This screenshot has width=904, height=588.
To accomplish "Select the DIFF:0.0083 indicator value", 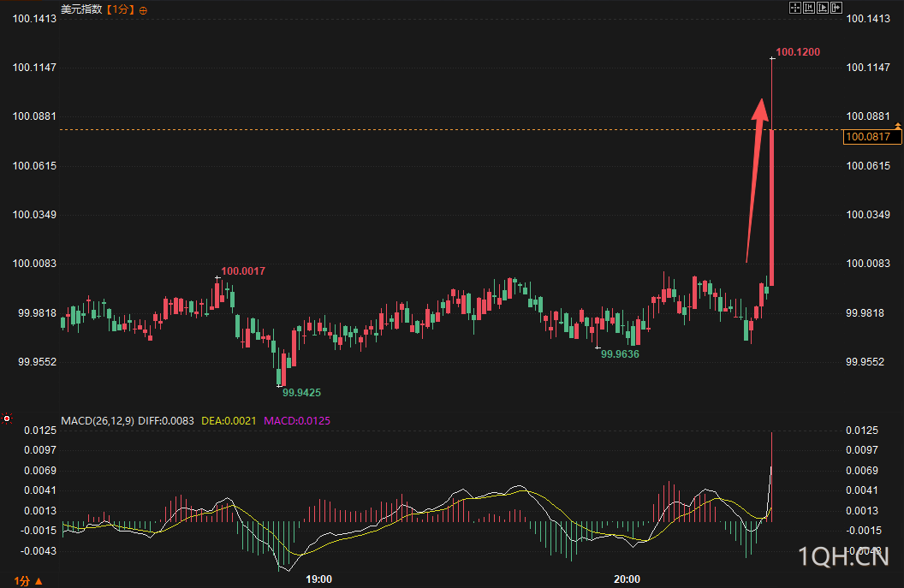I will click(166, 421).
